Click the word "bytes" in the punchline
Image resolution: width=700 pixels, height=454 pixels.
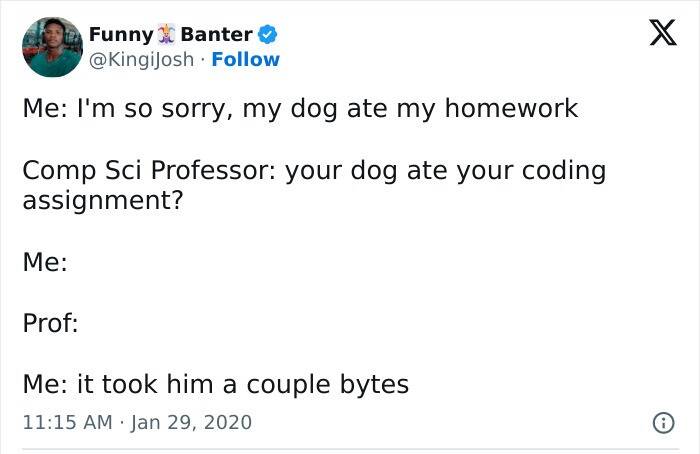pos(369,385)
